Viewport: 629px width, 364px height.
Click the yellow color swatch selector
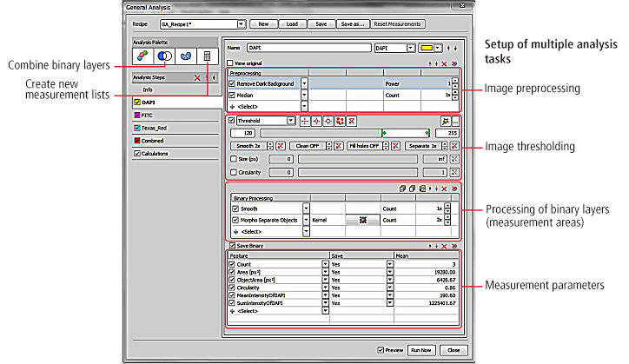(426, 49)
